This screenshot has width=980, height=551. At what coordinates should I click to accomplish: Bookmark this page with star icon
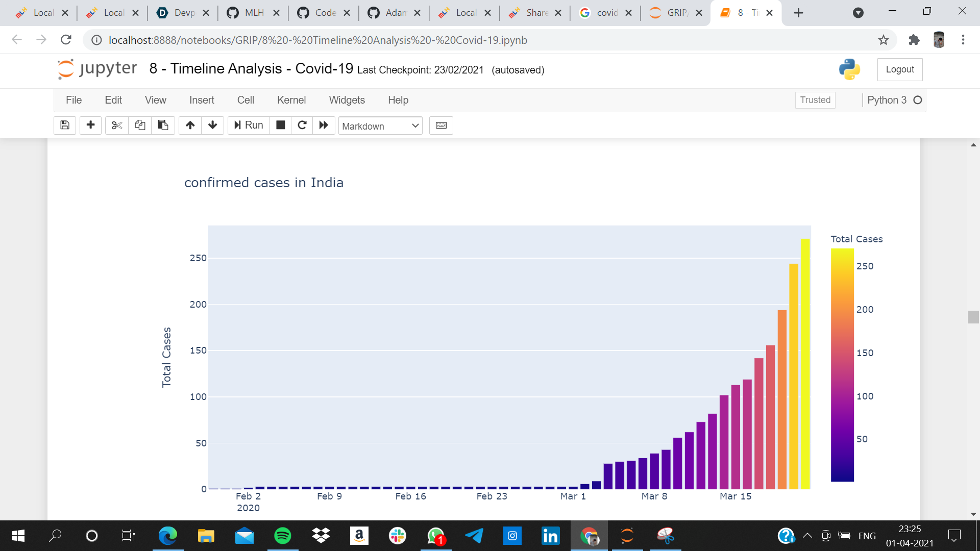point(884,40)
